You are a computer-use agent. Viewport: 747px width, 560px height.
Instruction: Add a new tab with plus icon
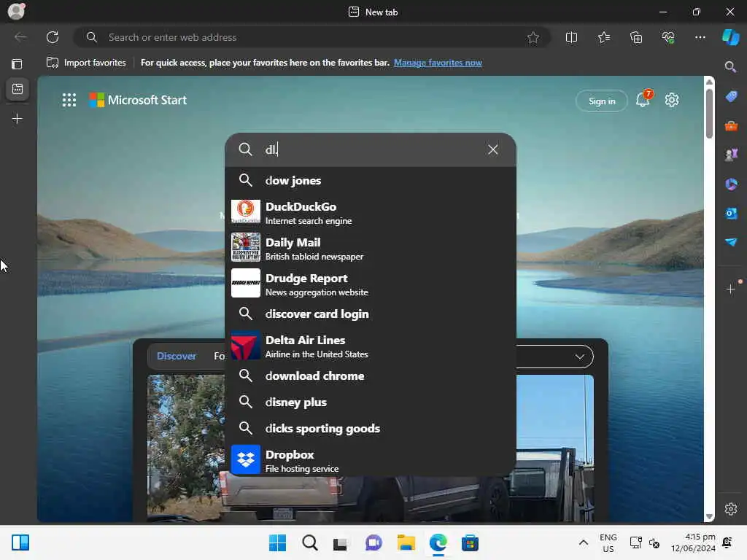(x=18, y=119)
